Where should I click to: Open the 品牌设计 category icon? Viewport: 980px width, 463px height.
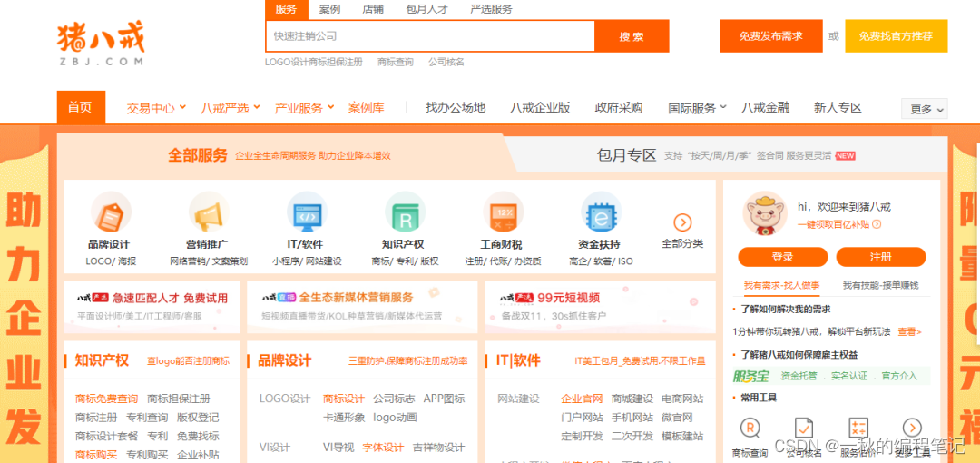[x=111, y=212]
